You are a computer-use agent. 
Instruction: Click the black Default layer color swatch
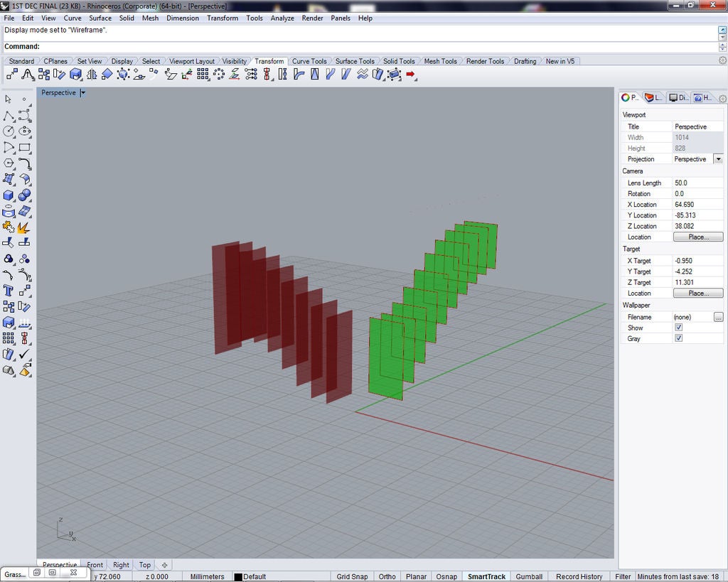pyautogui.click(x=238, y=577)
